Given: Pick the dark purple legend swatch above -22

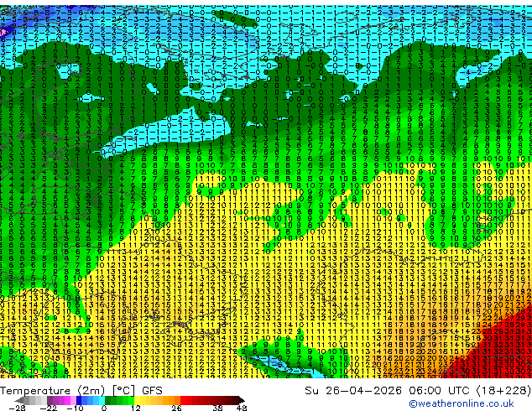Looking at the screenshot, I should pos(50,400).
